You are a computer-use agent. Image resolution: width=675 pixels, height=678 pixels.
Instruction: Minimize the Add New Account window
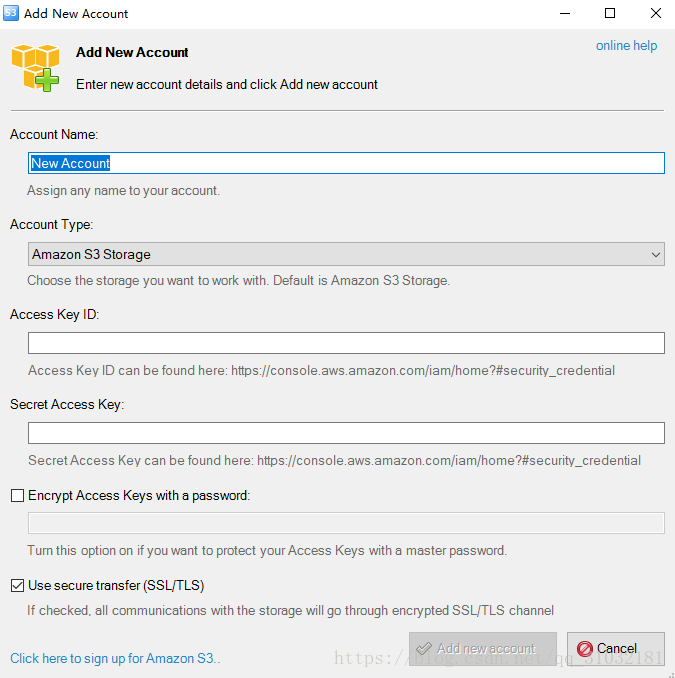pyautogui.click(x=565, y=13)
